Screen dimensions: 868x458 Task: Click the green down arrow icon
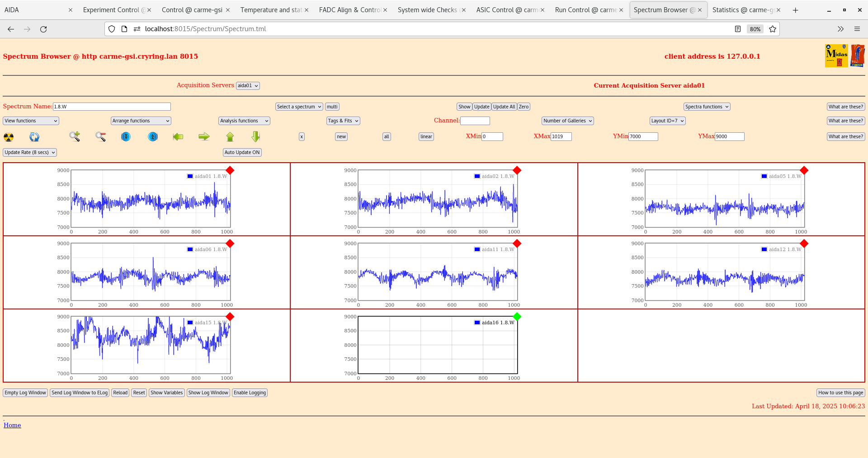click(256, 136)
